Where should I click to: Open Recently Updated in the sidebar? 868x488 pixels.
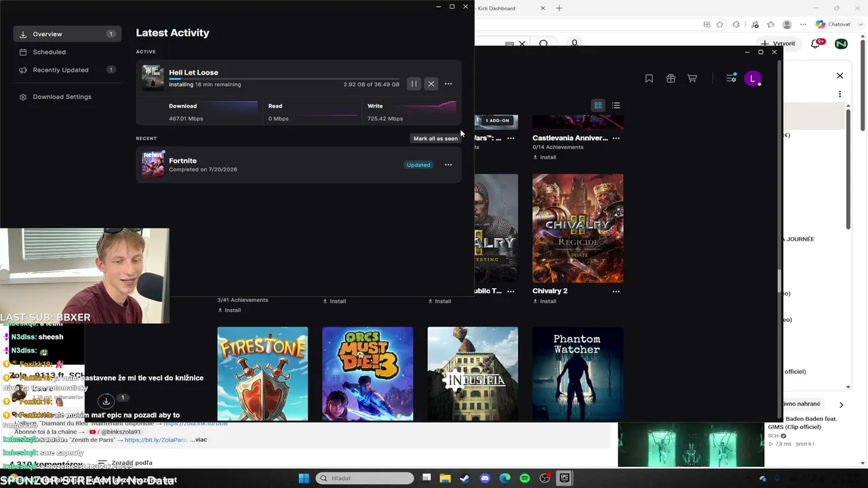coord(67,70)
